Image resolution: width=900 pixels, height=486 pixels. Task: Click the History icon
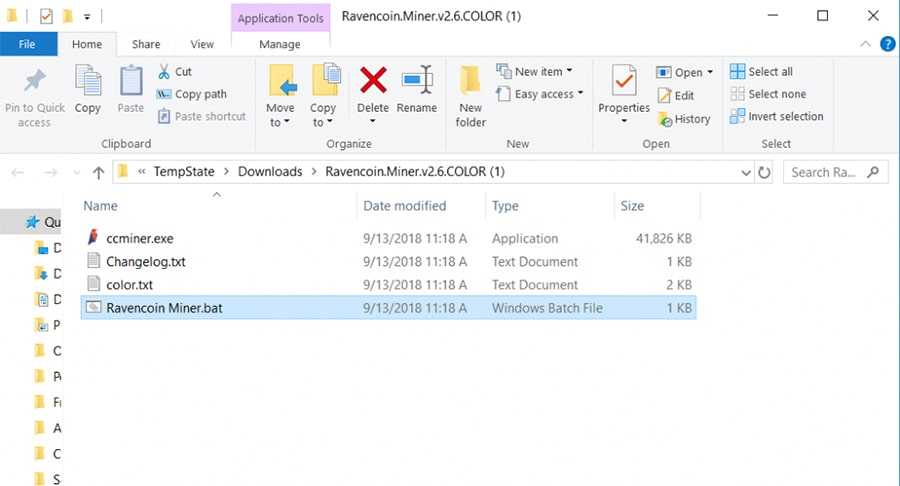684,119
